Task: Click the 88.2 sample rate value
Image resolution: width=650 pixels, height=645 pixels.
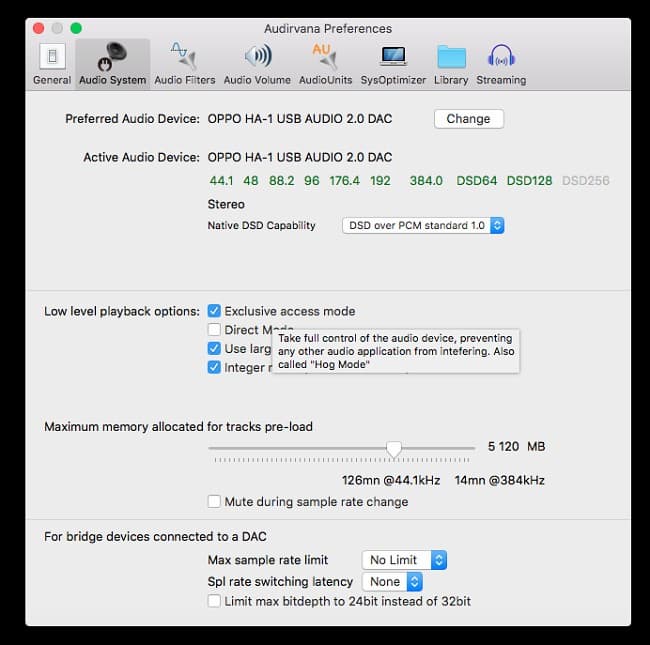Action: (x=281, y=181)
